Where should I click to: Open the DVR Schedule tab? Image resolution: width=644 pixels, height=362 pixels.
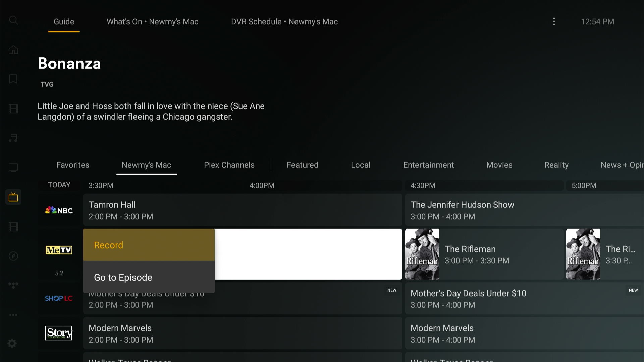(x=284, y=21)
